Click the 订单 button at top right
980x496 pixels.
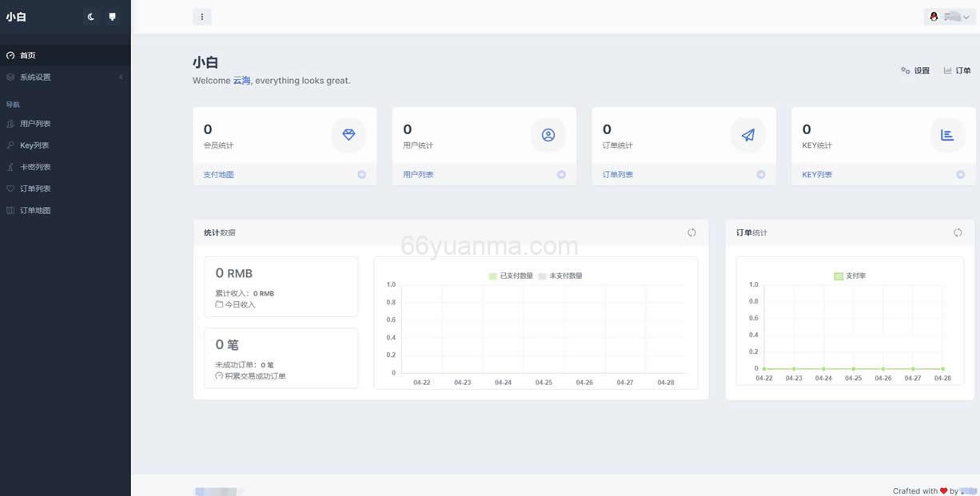957,70
